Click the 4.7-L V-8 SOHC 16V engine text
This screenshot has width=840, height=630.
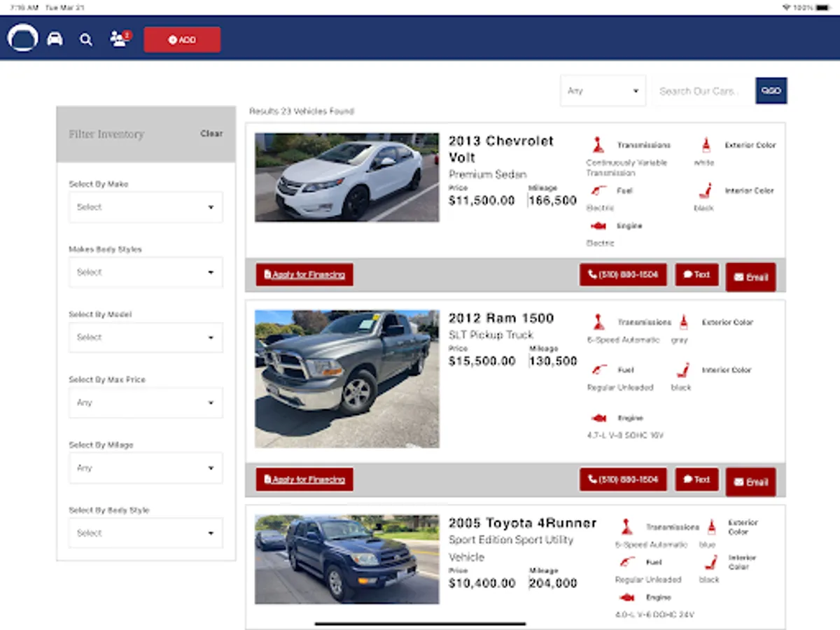coord(625,435)
